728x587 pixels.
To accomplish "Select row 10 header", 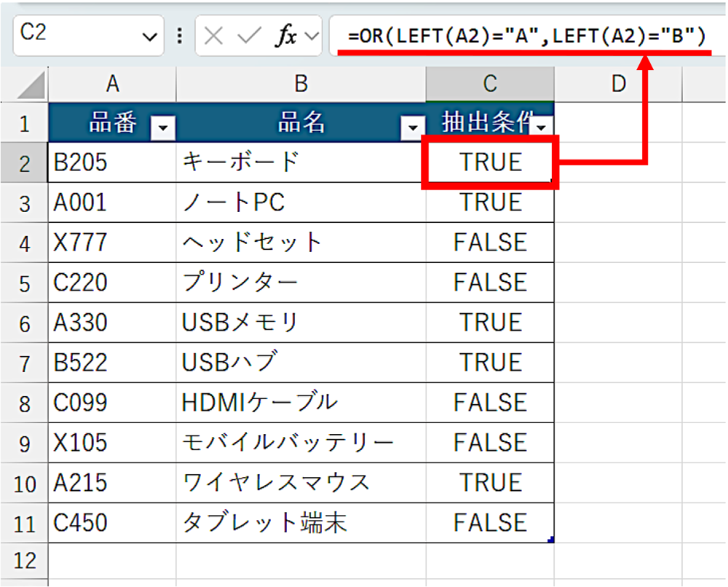I will pos(24,483).
